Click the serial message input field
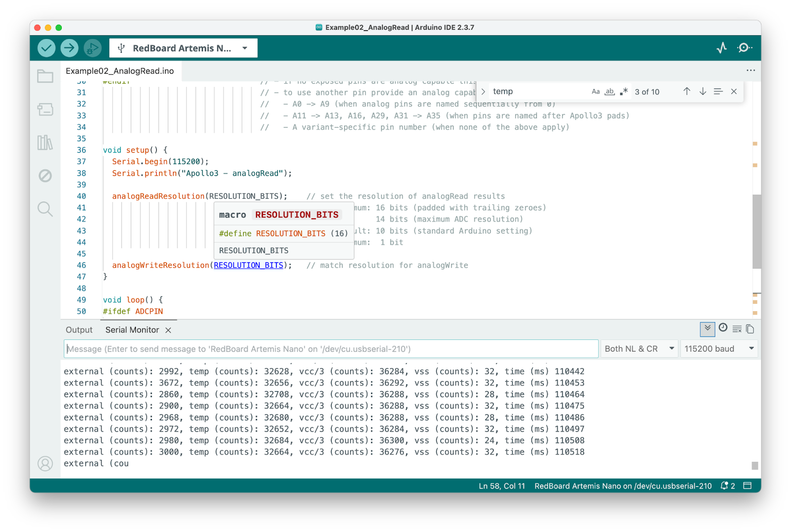This screenshot has width=791, height=532. pos(331,349)
